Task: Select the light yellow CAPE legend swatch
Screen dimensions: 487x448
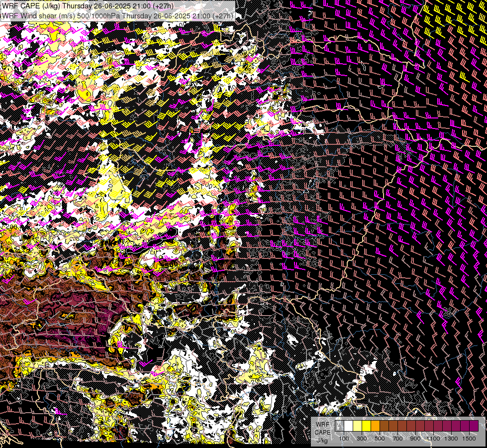Action: 358,426
